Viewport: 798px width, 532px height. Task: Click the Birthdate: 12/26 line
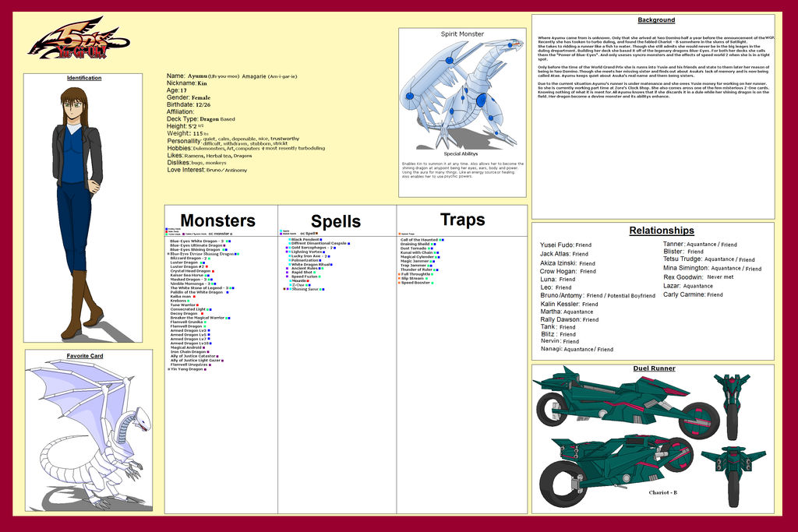tap(189, 104)
